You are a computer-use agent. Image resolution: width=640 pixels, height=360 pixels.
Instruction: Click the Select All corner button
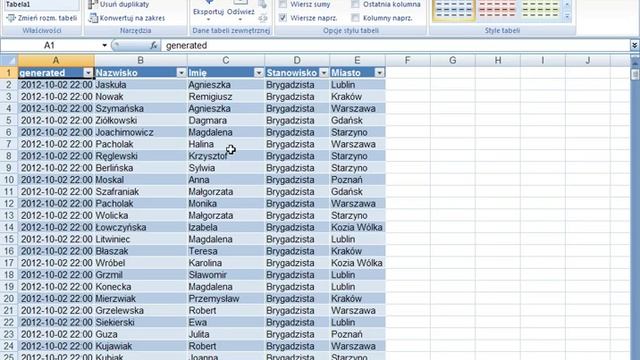(x=9, y=60)
